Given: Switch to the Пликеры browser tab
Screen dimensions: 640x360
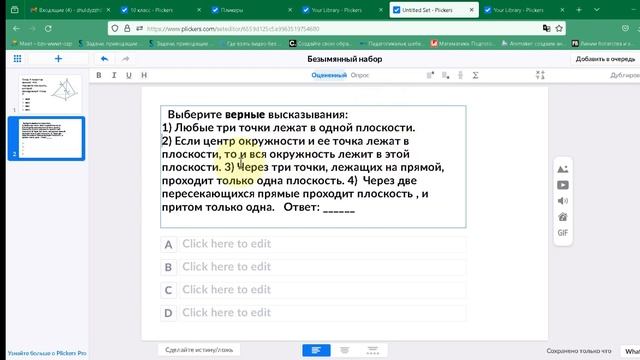Looking at the screenshot, I should [x=252, y=10].
